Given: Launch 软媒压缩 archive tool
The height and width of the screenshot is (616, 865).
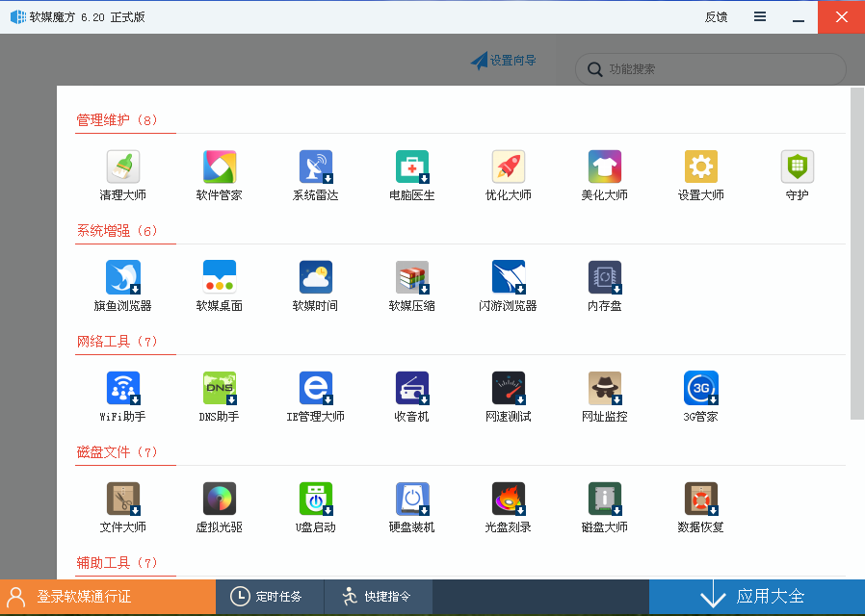Looking at the screenshot, I should pyautogui.click(x=412, y=287).
